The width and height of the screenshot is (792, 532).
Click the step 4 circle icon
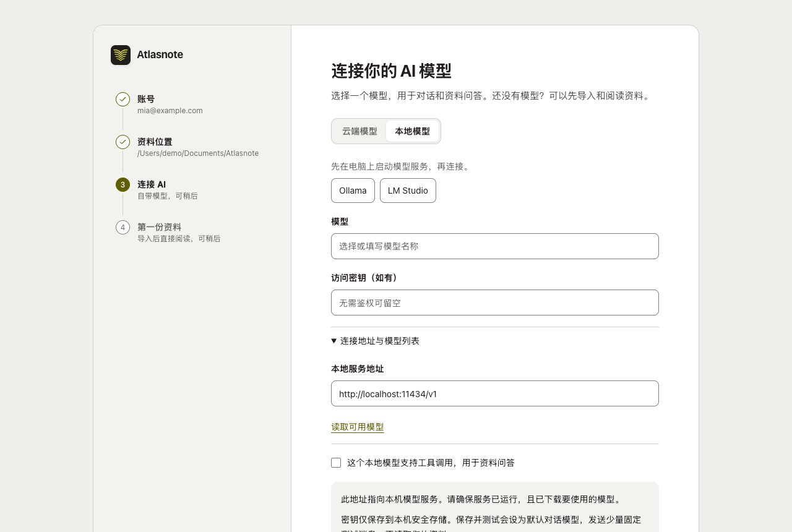[123, 227]
